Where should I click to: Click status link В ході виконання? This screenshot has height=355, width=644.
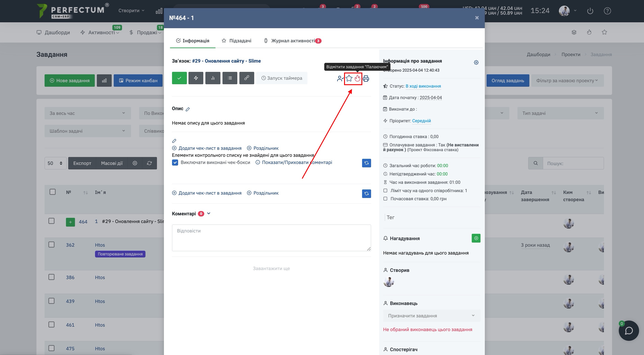[x=423, y=86]
